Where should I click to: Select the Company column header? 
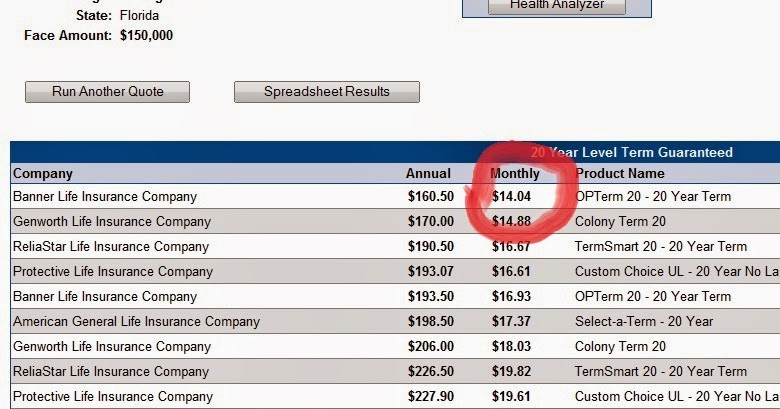43,173
